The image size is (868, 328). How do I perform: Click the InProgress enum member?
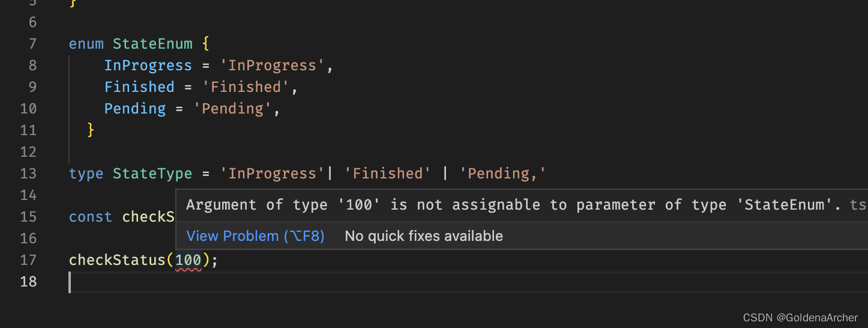click(x=148, y=65)
